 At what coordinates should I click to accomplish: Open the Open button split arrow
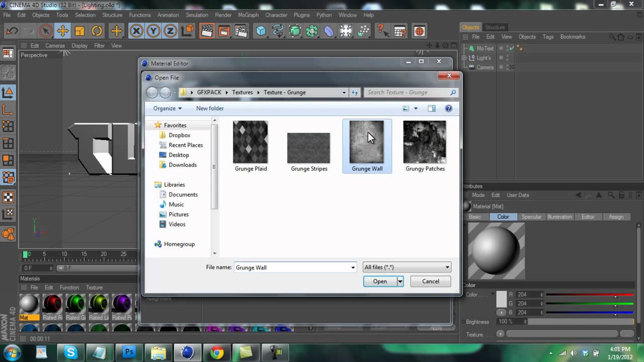point(400,282)
